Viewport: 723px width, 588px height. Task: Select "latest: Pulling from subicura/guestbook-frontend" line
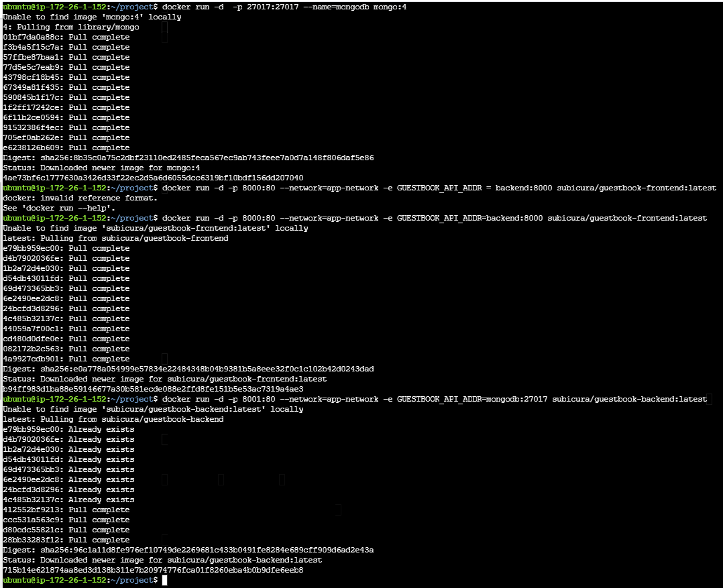click(116, 238)
